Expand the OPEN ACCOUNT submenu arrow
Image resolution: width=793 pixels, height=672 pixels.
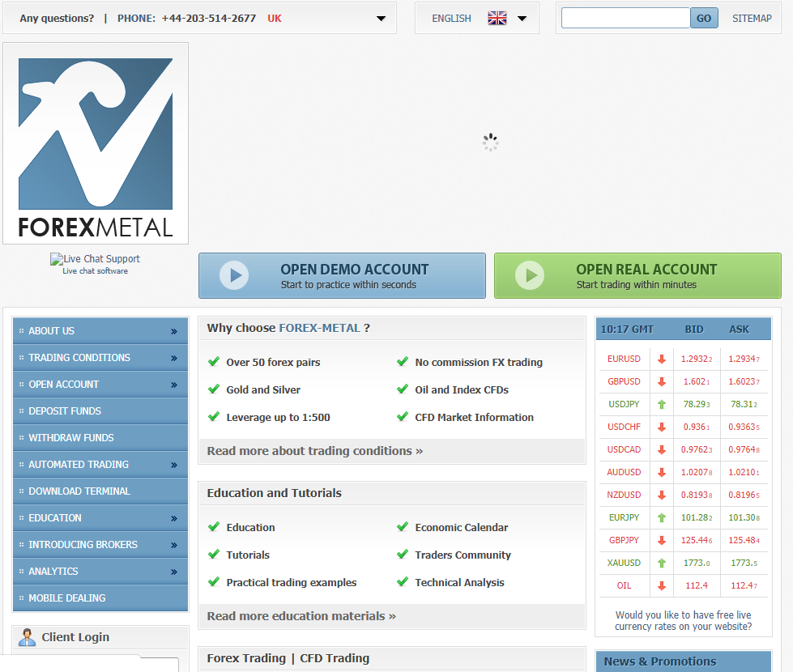tap(174, 385)
